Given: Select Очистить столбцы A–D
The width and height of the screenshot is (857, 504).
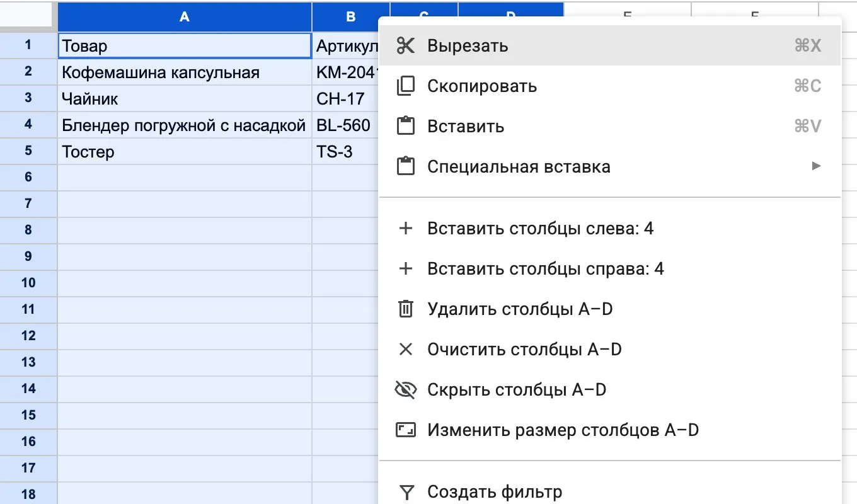Looking at the screenshot, I should tap(610, 349).
